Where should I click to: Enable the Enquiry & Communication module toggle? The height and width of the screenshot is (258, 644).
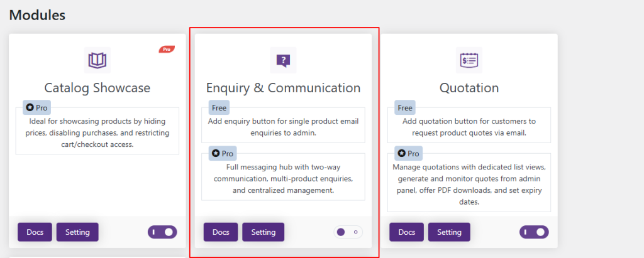click(x=348, y=232)
